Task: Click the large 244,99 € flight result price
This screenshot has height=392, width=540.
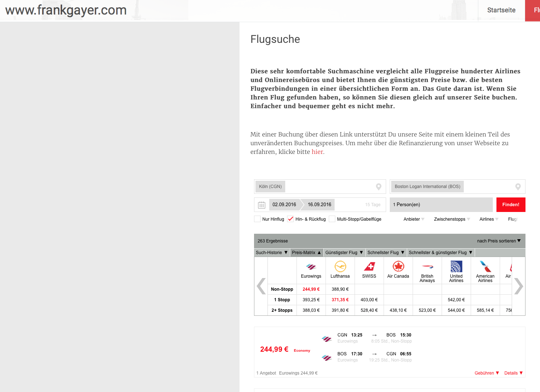Action: [274, 349]
